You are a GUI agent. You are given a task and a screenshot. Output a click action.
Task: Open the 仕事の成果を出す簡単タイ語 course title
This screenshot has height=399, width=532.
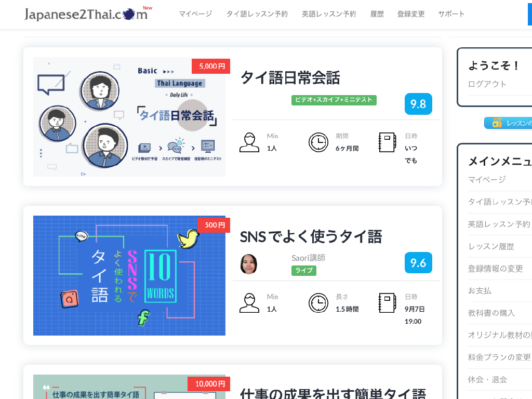coord(332,394)
